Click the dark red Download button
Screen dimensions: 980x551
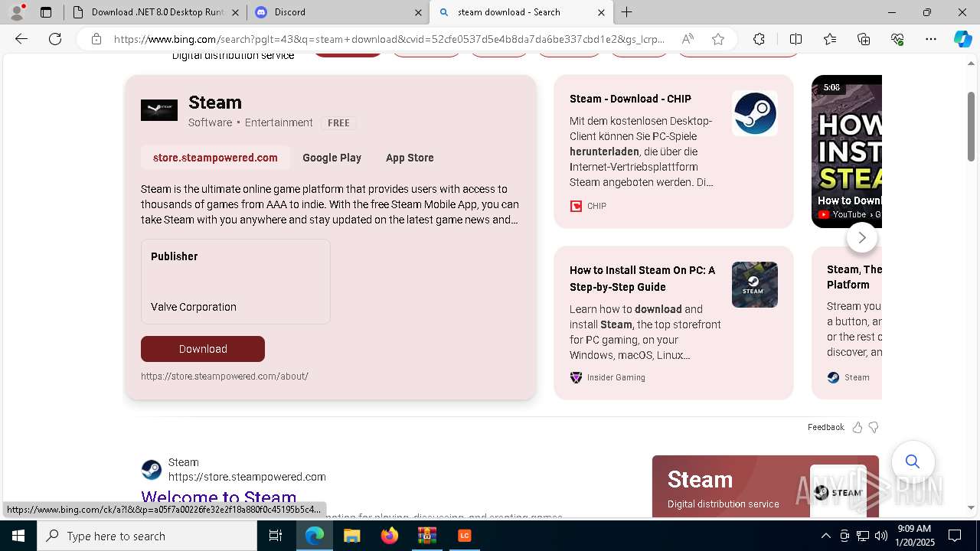[203, 349]
